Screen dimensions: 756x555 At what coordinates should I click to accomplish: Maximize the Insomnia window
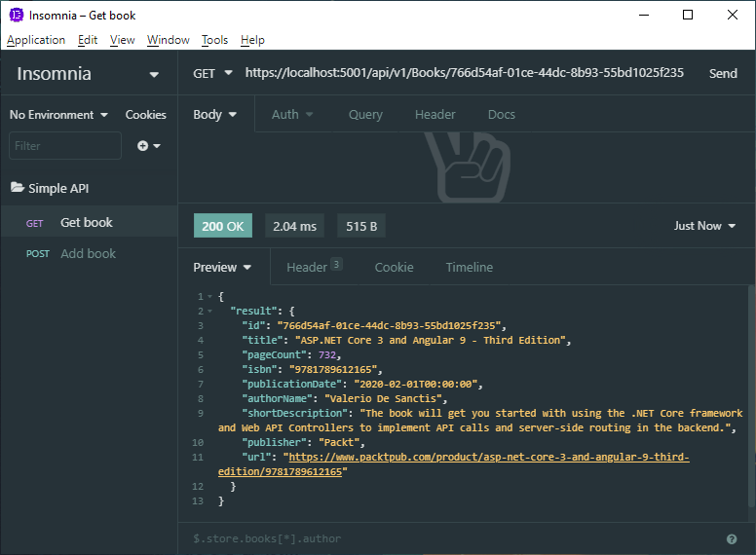(688, 15)
